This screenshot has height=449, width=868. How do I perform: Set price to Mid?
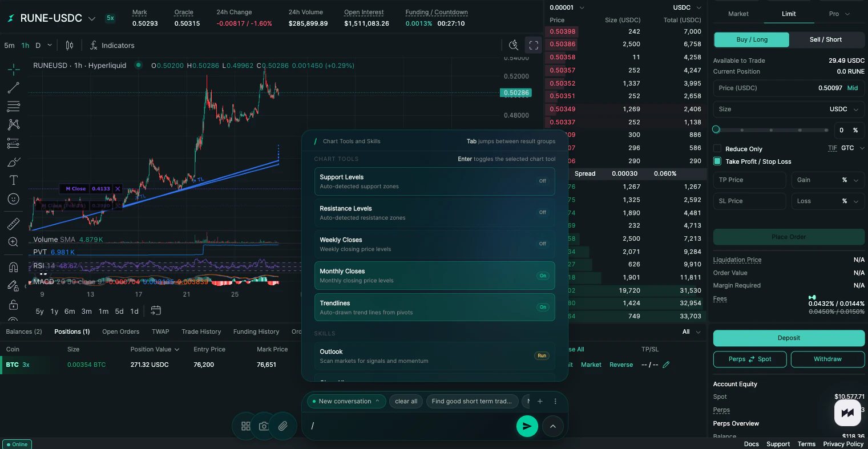[x=852, y=88]
